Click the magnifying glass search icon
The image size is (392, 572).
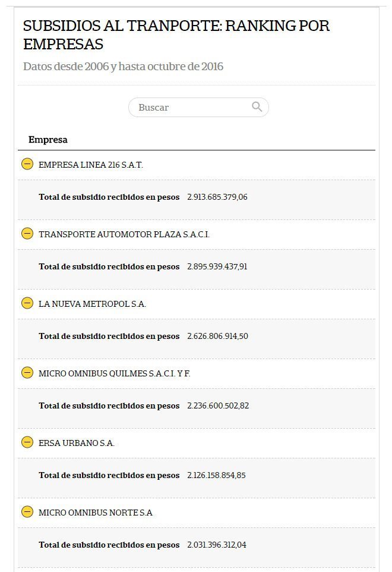point(257,106)
